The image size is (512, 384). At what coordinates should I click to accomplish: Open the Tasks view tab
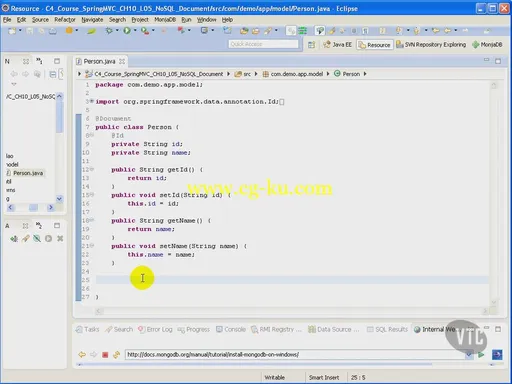click(x=88, y=329)
